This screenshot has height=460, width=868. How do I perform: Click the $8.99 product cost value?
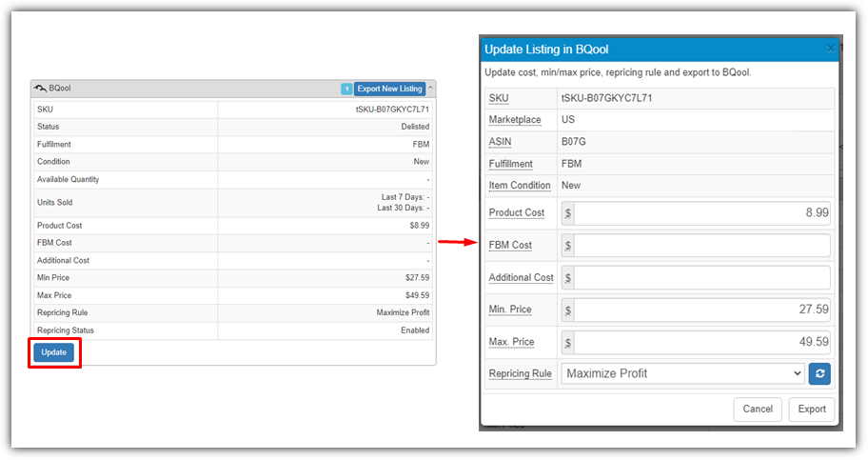pos(419,226)
